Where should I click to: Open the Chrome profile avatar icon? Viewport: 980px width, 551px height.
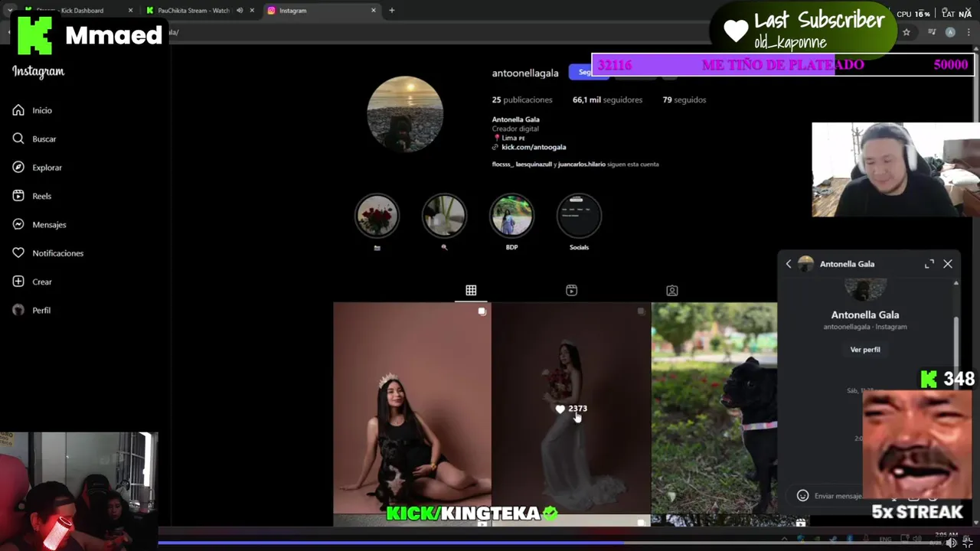(950, 32)
